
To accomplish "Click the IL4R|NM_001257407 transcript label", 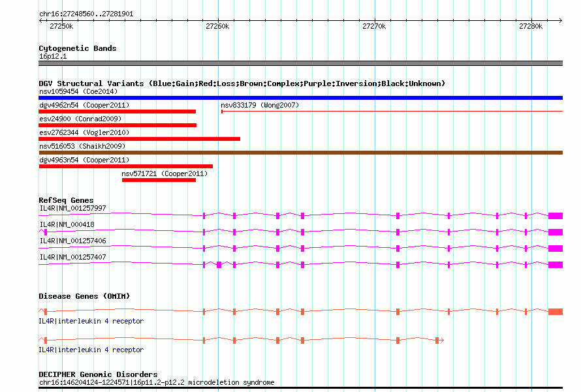I will tap(72, 257).
